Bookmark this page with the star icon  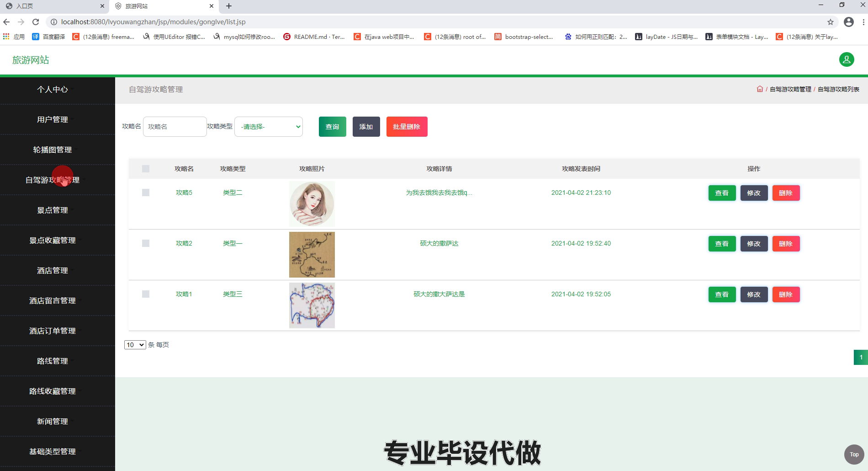(831, 22)
